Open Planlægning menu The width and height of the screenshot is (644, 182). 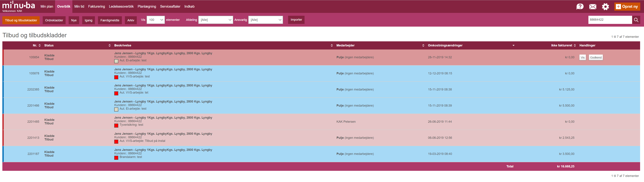[x=147, y=6]
